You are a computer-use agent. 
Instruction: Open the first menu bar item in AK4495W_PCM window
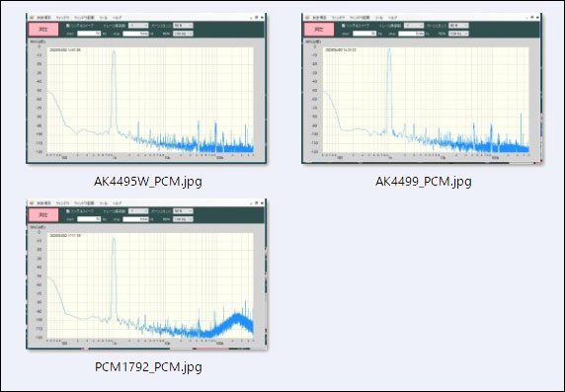pyautogui.click(x=44, y=18)
